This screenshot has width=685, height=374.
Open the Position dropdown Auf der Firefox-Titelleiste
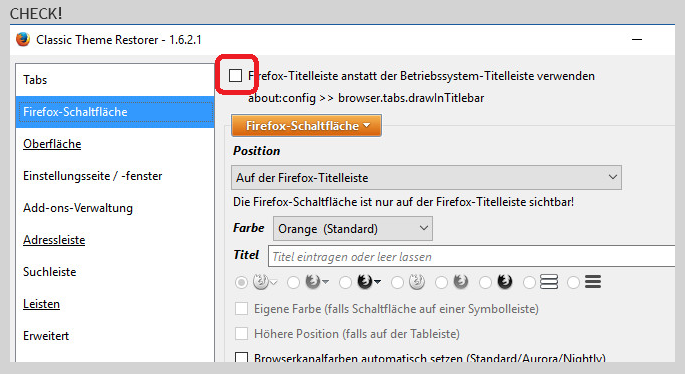click(x=426, y=177)
